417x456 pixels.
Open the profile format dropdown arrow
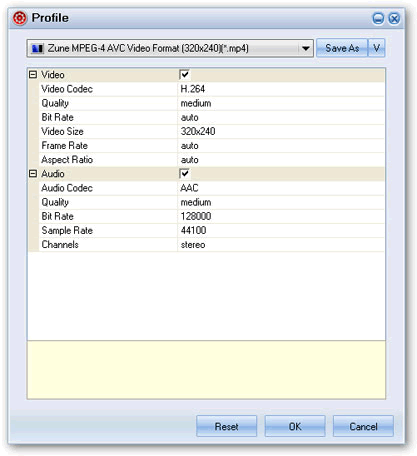[x=305, y=49]
